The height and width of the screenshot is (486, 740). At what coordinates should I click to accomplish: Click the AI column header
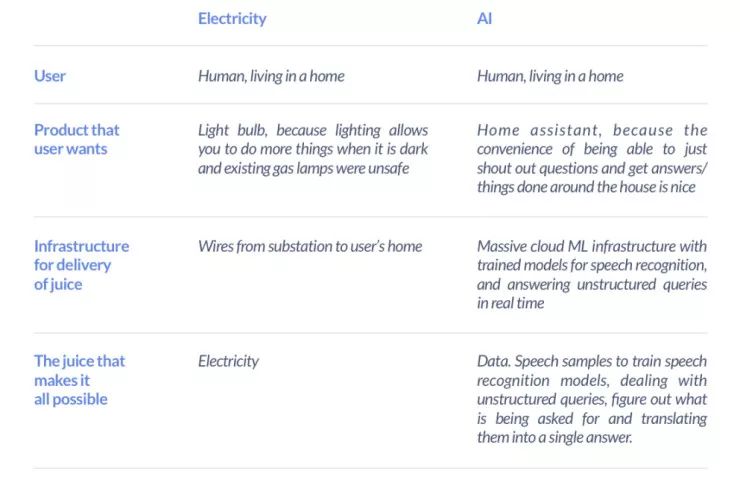(484, 18)
